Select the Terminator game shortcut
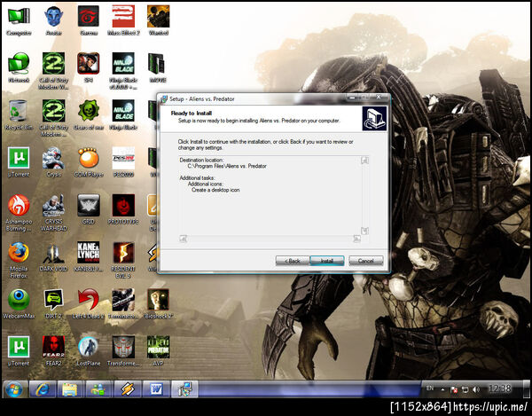The width and height of the screenshot is (532, 416). pyautogui.click(x=123, y=304)
